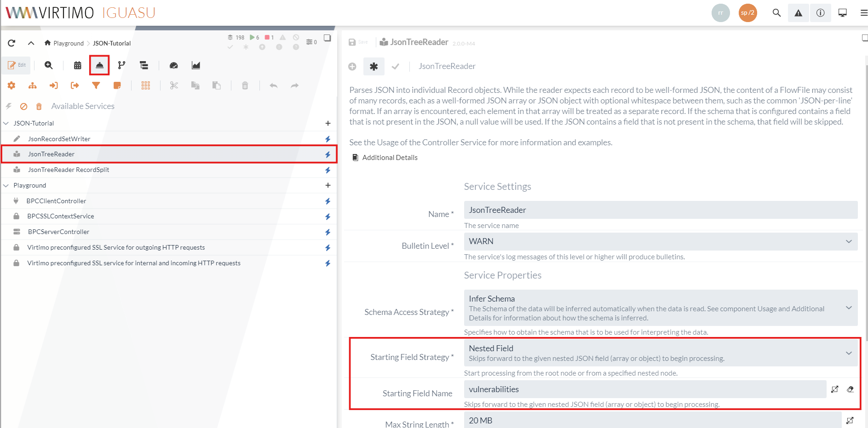
Task: Click the orange grid layout icon
Action: pyautogui.click(x=146, y=86)
